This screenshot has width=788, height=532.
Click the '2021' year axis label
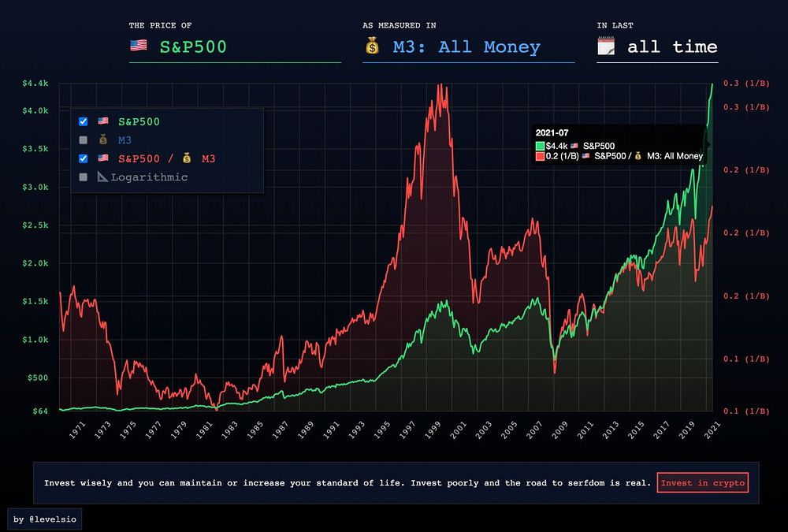pos(712,431)
